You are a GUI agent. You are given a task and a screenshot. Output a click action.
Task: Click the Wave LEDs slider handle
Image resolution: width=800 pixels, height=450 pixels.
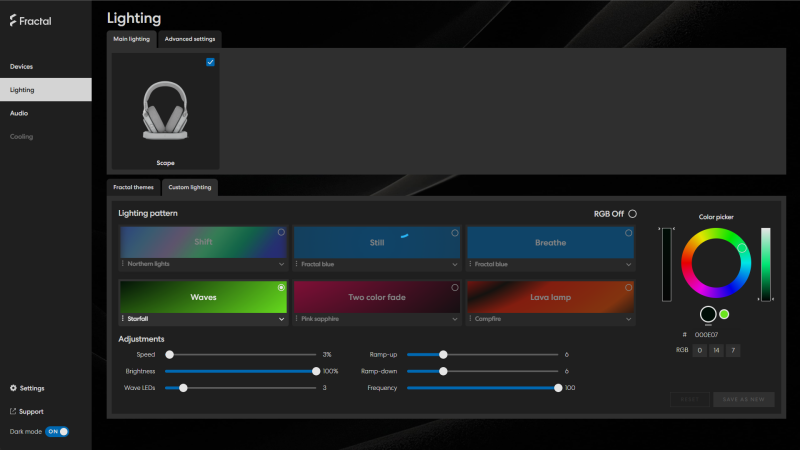click(183, 388)
